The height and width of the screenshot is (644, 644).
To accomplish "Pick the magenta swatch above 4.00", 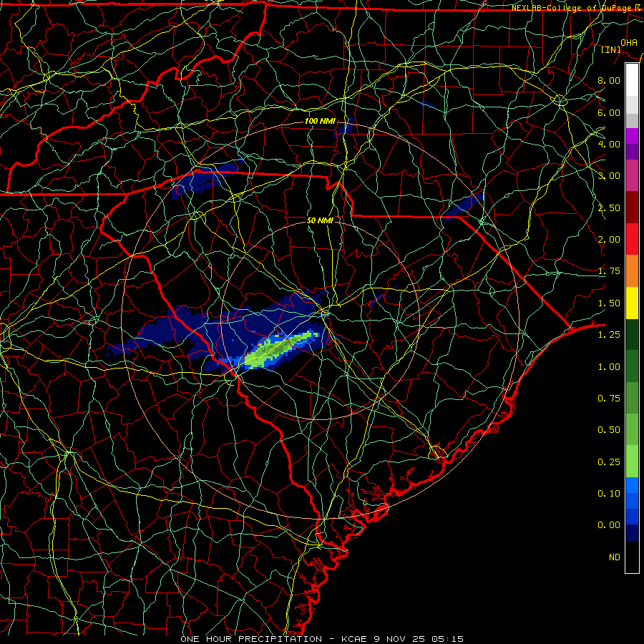I will [632, 136].
